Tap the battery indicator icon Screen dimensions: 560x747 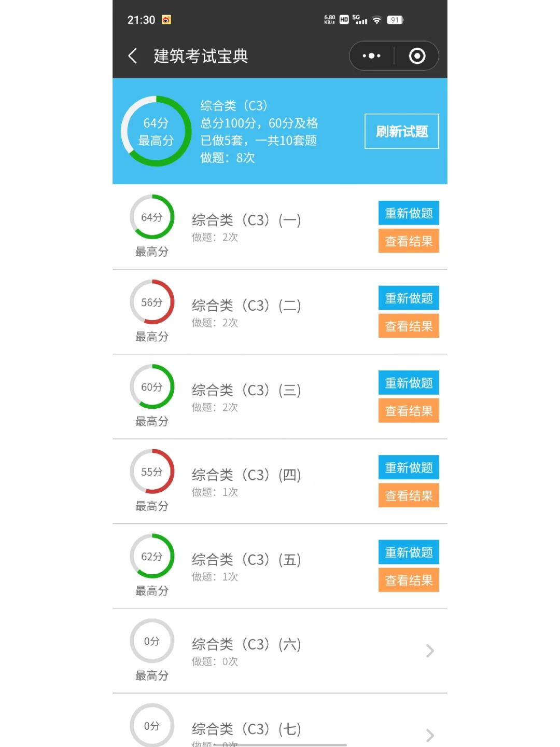[x=395, y=20]
